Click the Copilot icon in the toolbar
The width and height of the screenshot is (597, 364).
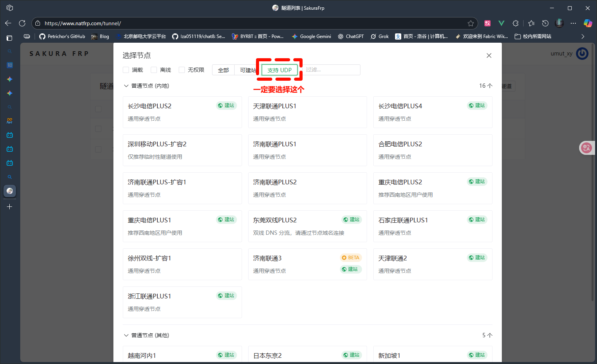(x=588, y=23)
